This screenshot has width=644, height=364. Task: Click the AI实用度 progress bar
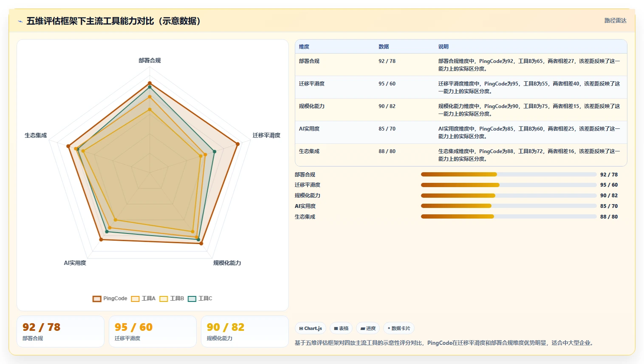pos(509,206)
